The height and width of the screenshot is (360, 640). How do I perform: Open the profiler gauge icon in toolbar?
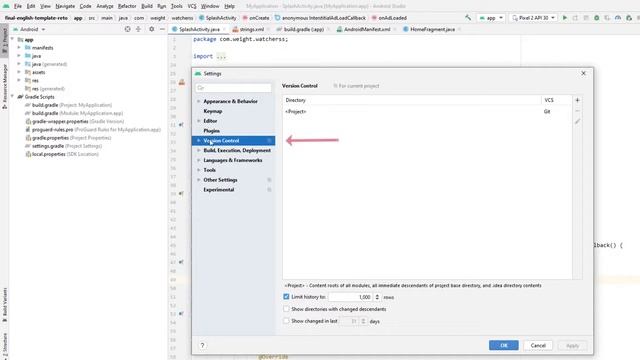click(x=618, y=18)
